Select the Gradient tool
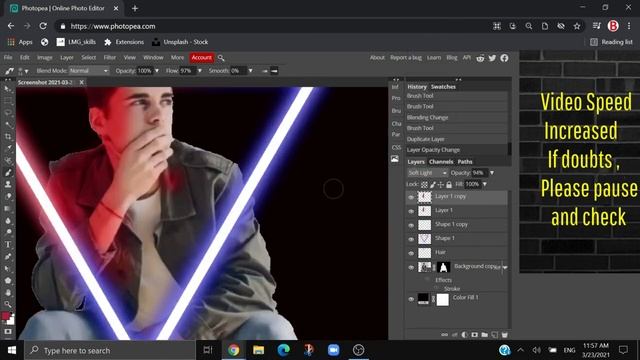The height and width of the screenshot is (360, 640). point(8,209)
